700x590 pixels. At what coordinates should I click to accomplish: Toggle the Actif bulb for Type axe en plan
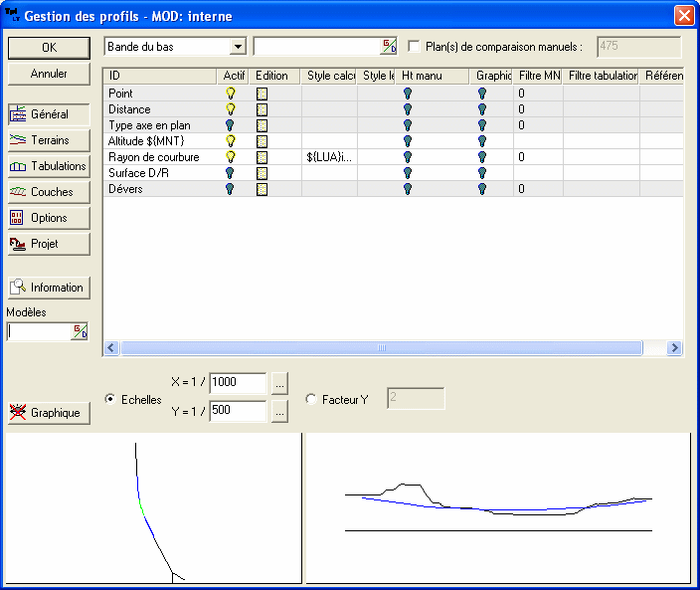click(x=231, y=125)
